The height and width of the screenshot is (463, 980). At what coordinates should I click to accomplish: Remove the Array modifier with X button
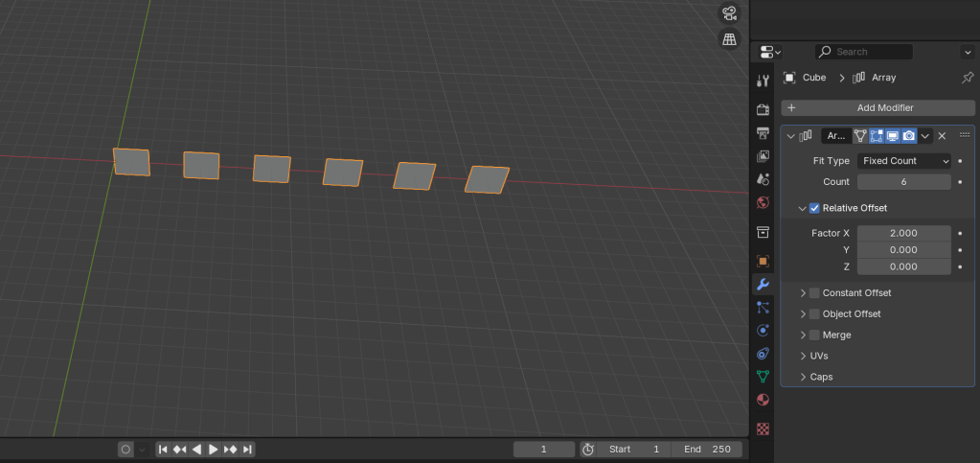tap(942, 136)
